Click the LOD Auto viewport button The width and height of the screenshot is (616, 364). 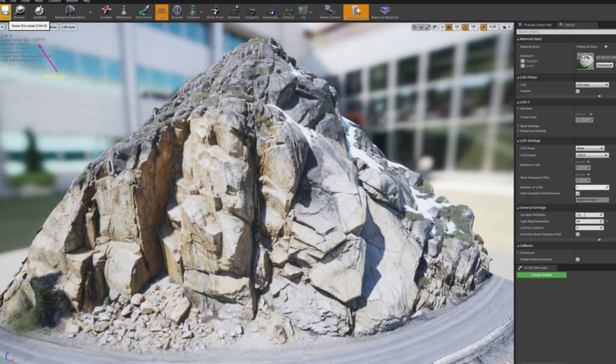[69, 27]
